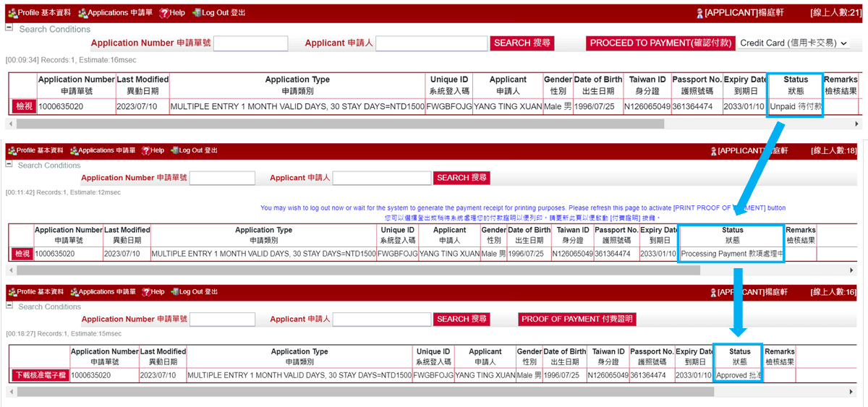The image size is (868, 407).
Task: Click Log Out in middle panel
Action: [x=194, y=150]
